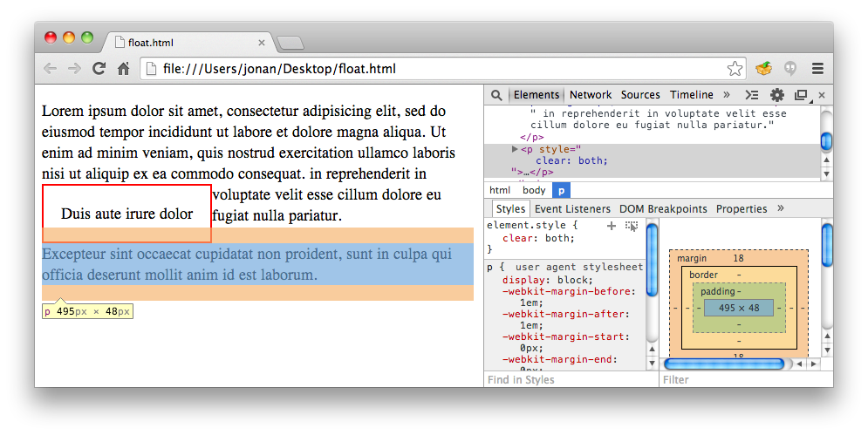Open the grey speech bubble extension
Screen dimensions: 868x435
pyautogui.click(x=790, y=69)
